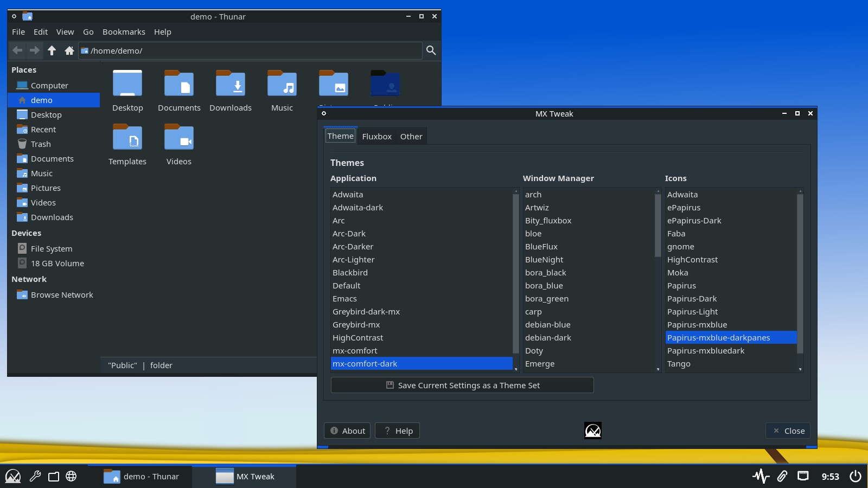Viewport: 868px width, 488px height.
Task: Click the MX logo in MX Tweak
Action: pyautogui.click(x=593, y=431)
